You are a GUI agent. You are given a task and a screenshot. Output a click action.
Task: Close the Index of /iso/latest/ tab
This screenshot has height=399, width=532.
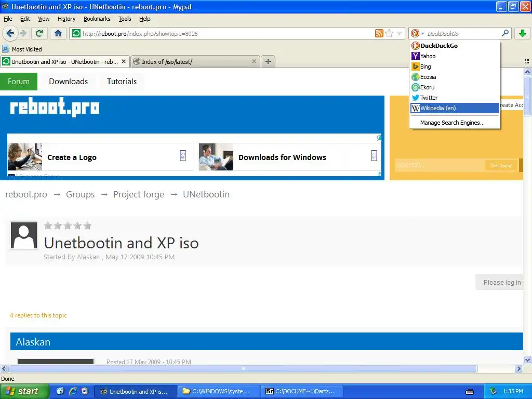pos(254,61)
